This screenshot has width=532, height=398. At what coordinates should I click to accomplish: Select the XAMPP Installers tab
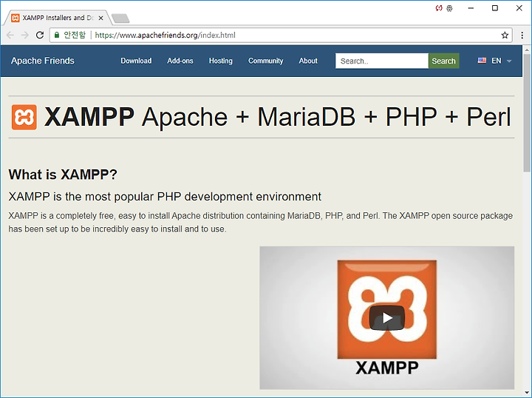coord(58,18)
